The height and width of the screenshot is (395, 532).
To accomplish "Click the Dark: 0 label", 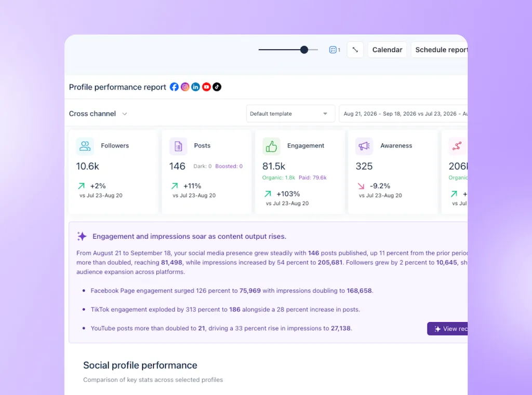I will pos(203,166).
